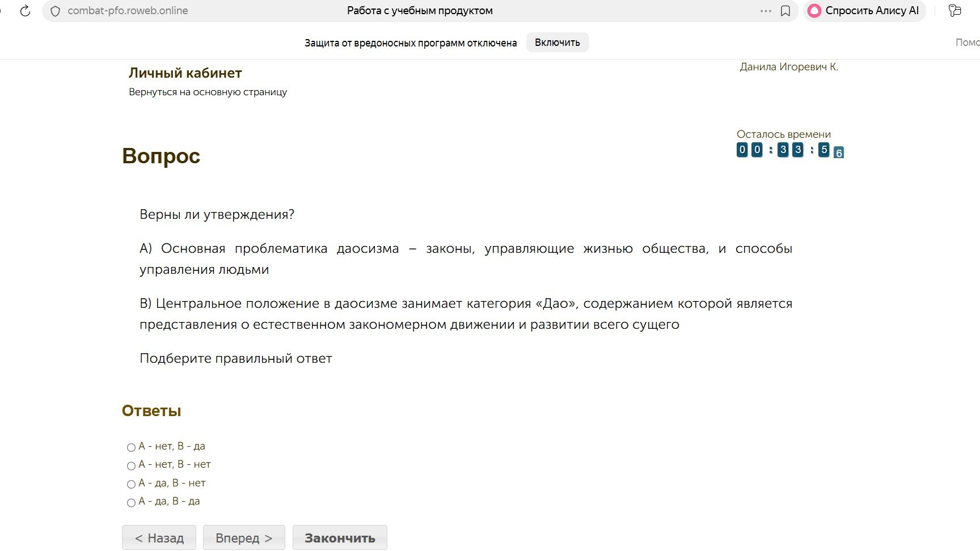Click the countdown timer digits
The image size is (980, 551).
(x=790, y=150)
